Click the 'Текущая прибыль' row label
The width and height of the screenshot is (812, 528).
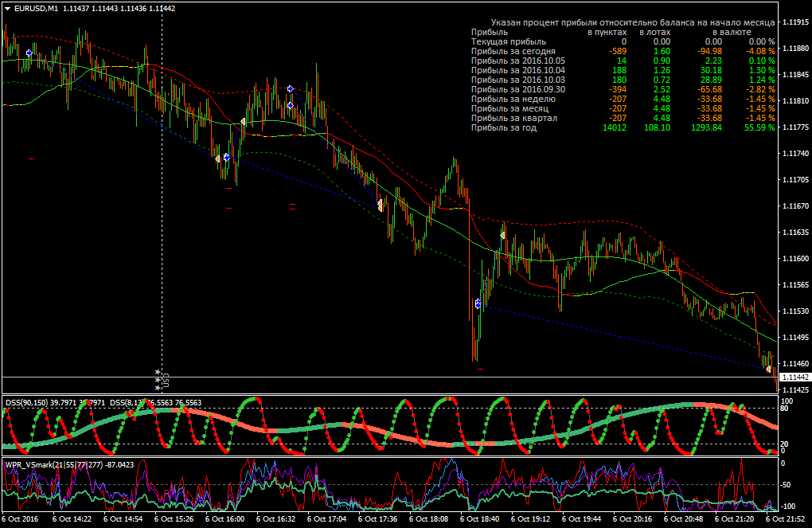(509, 41)
